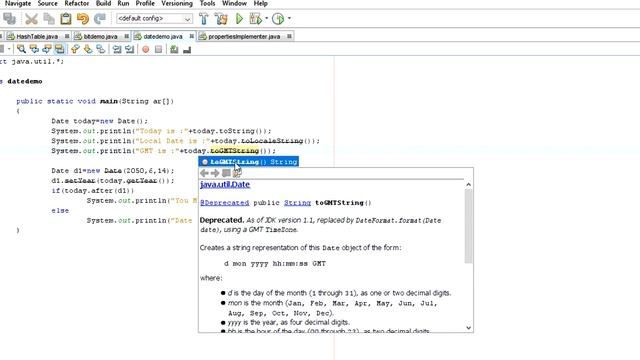Expand Debug Project dropdown arrow
Screen dimensions: 640x360
click(267, 18)
